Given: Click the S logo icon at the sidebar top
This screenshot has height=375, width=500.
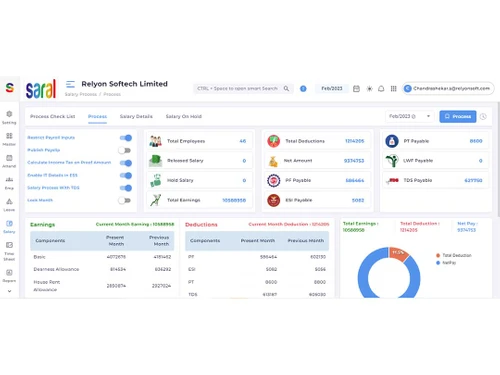Looking at the screenshot, I should pyautogui.click(x=10, y=88).
